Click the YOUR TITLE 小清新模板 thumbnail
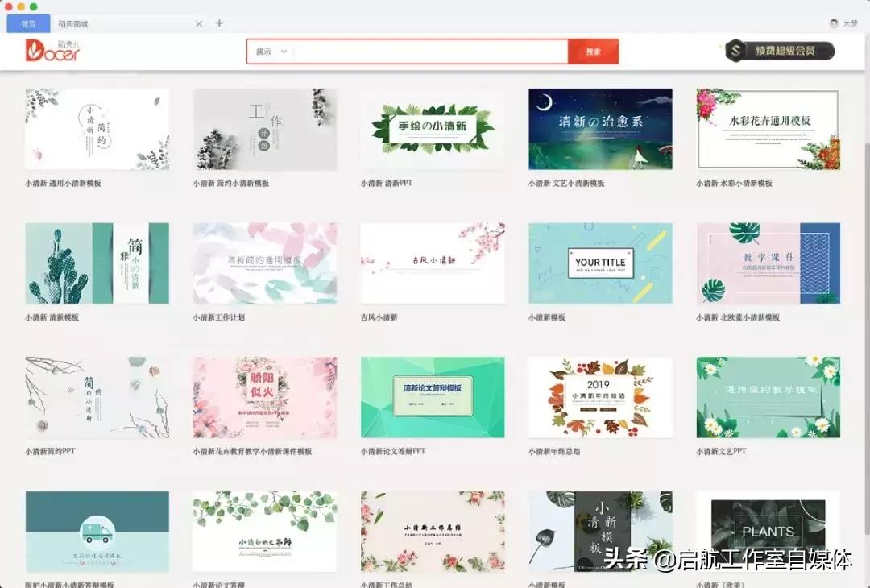870x588 pixels. click(600, 262)
